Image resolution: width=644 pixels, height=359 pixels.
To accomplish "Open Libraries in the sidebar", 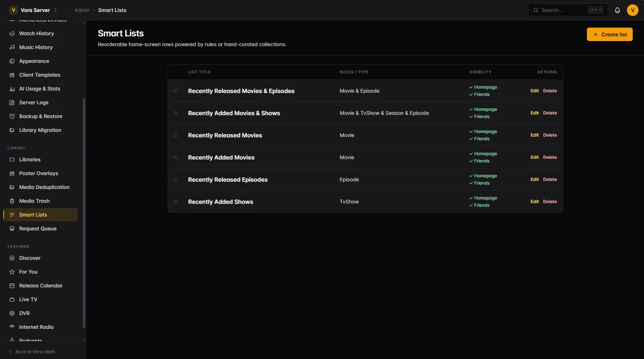I will tap(41, 160).
